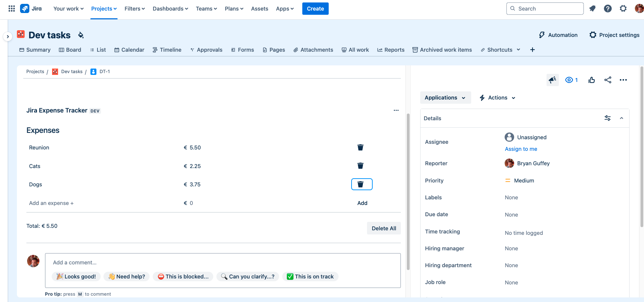Switch to the List tab
The height and width of the screenshot is (302, 644).
[x=98, y=50]
